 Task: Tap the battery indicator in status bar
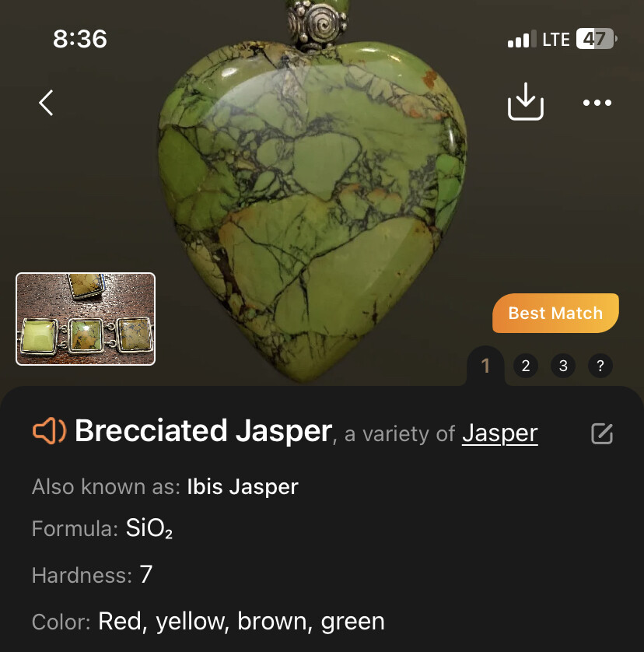(x=596, y=39)
